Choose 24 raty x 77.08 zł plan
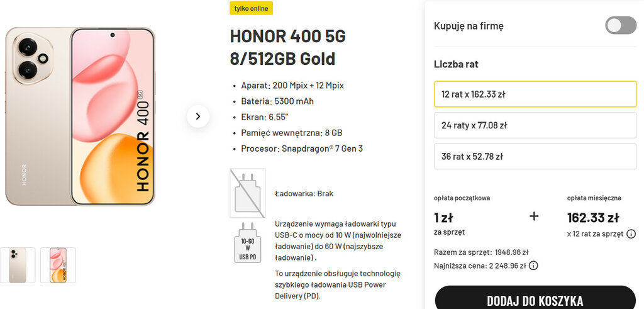Viewport: 644px width, 309px height. [535, 125]
